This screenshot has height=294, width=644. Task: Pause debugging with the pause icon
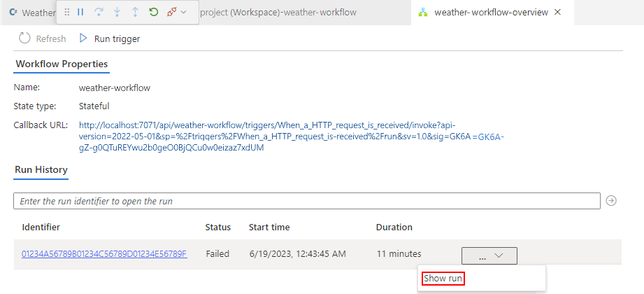click(80, 13)
